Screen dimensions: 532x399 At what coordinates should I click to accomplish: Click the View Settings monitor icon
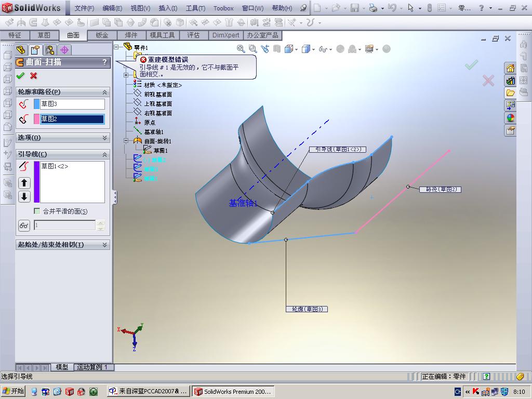369,49
